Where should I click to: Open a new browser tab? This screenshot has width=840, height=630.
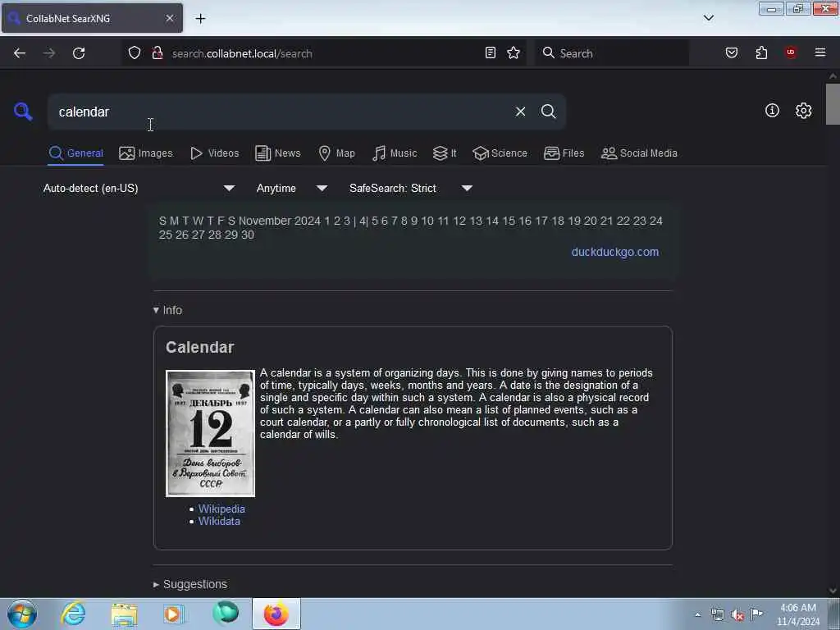tap(200, 19)
